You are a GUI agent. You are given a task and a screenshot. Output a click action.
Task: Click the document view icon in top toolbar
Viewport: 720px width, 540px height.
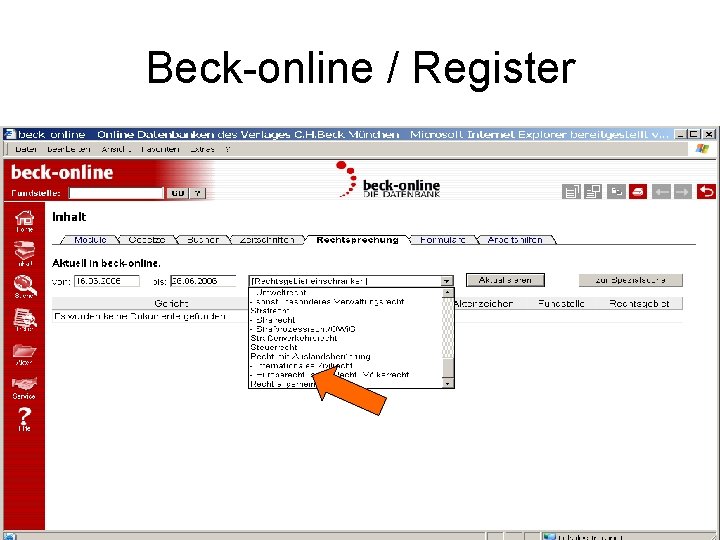coord(571,191)
